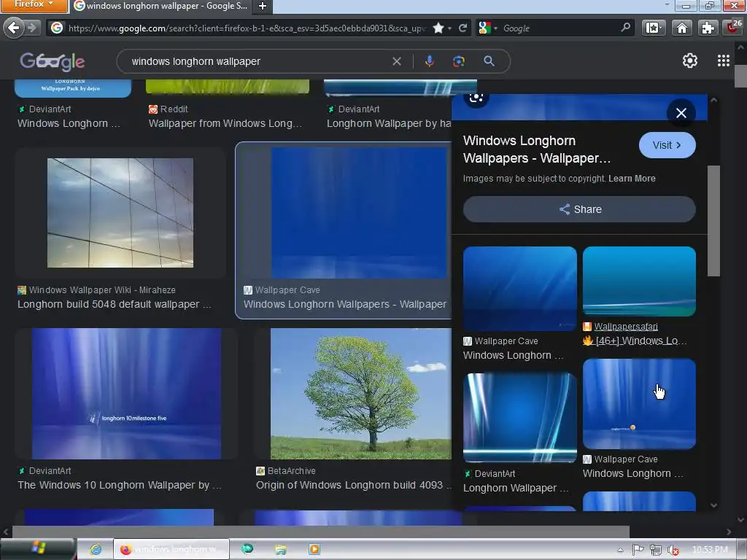Screen dimensions: 747x560
Task: Open the taskbar clock showing 10:53 PM
Action: point(709,550)
